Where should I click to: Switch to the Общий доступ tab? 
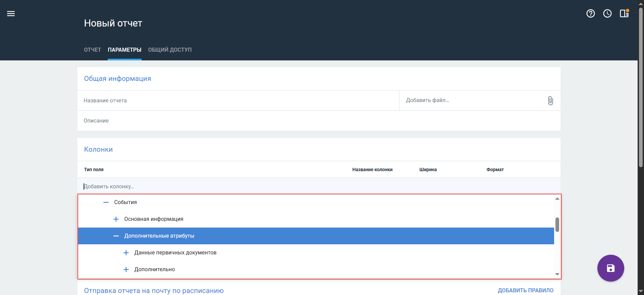(x=170, y=50)
